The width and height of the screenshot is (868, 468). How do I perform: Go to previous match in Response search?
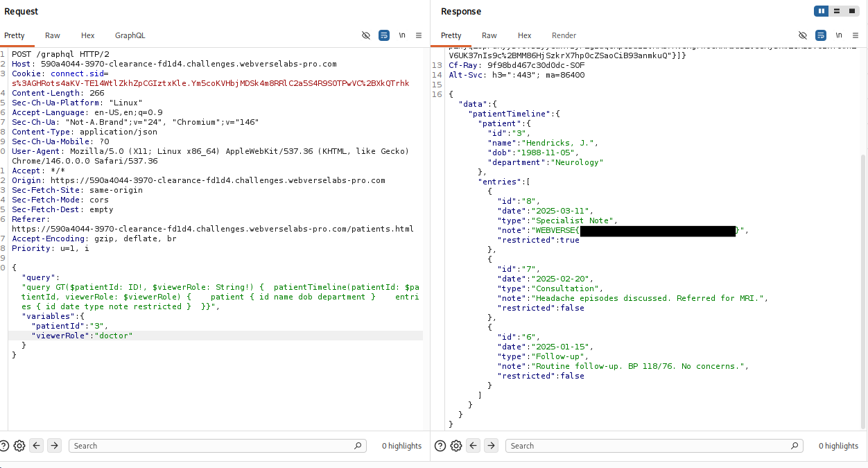pos(474,446)
